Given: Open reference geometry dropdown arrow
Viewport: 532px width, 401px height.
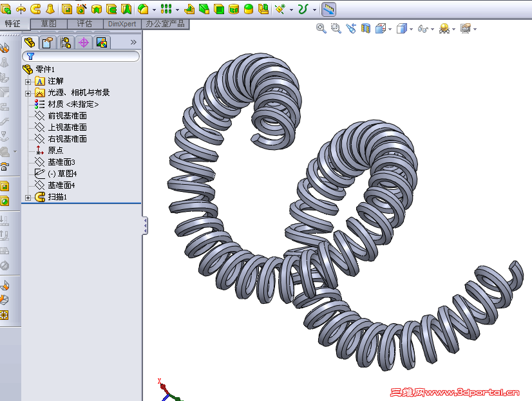Looking at the screenshot, I should tap(292, 10).
